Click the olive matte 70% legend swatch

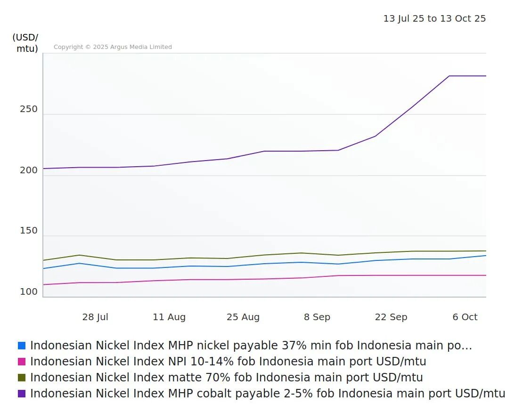[x=22, y=378]
